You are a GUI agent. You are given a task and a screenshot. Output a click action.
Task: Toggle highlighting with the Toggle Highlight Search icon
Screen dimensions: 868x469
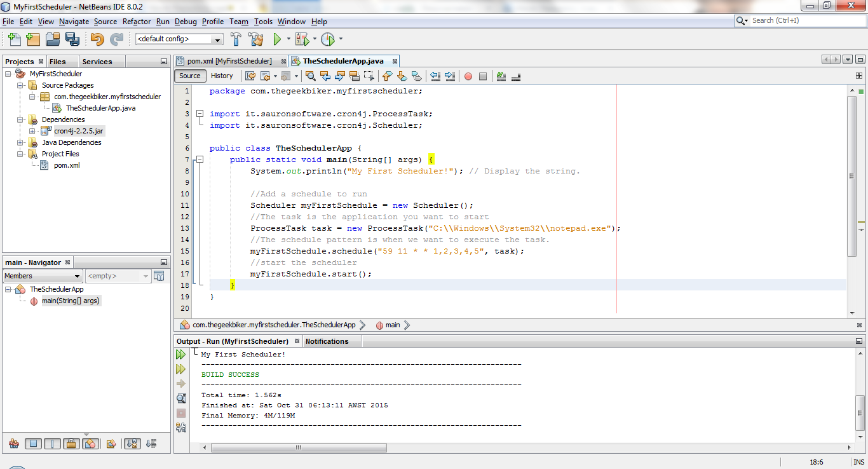(x=501, y=76)
